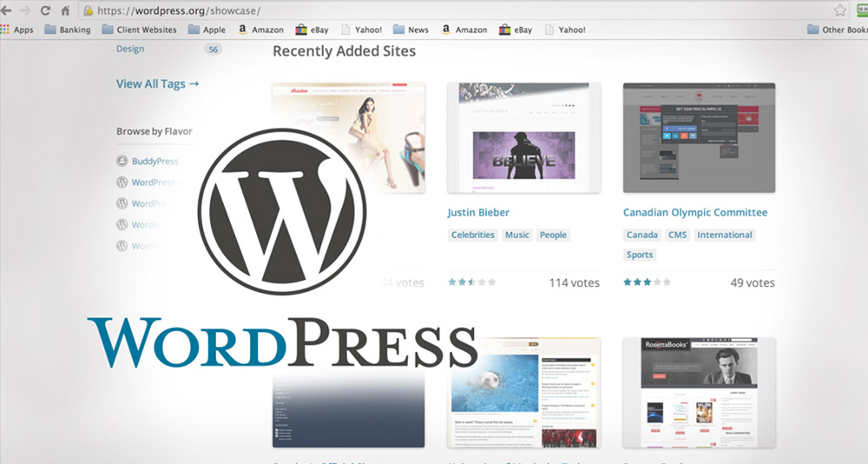Open the Amazon bookmark right after News
The image size is (868, 464).
click(464, 30)
